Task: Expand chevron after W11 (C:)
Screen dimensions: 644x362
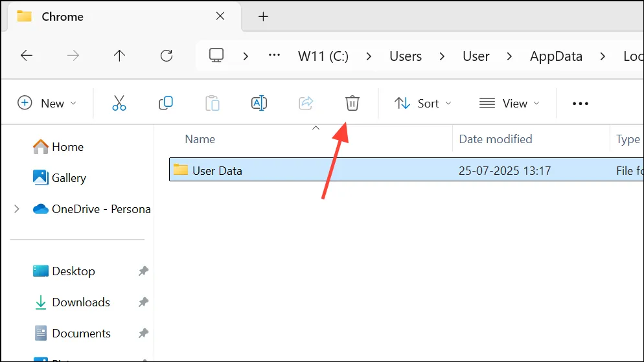Action: click(369, 56)
